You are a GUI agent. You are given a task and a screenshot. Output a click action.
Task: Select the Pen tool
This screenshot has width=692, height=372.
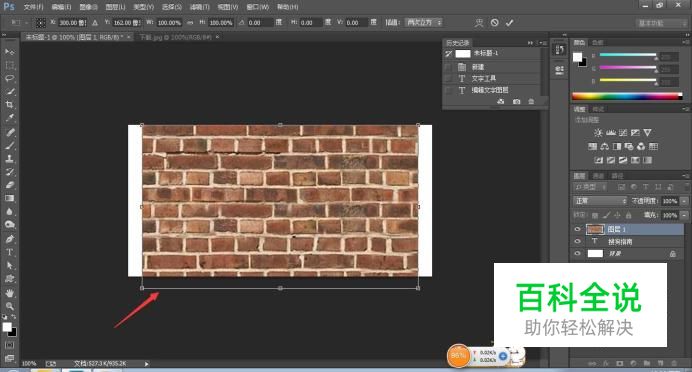(x=9, y=239)
